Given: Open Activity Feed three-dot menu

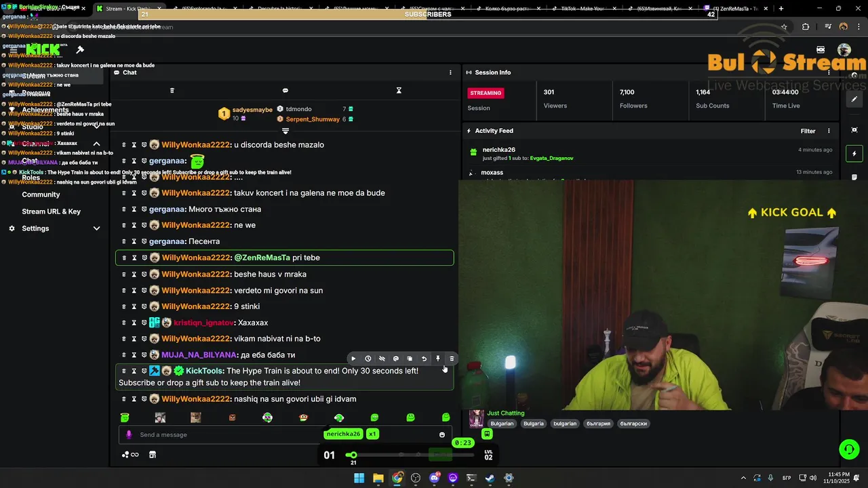Looking at the screenshot, I should [x=829, y=131].
